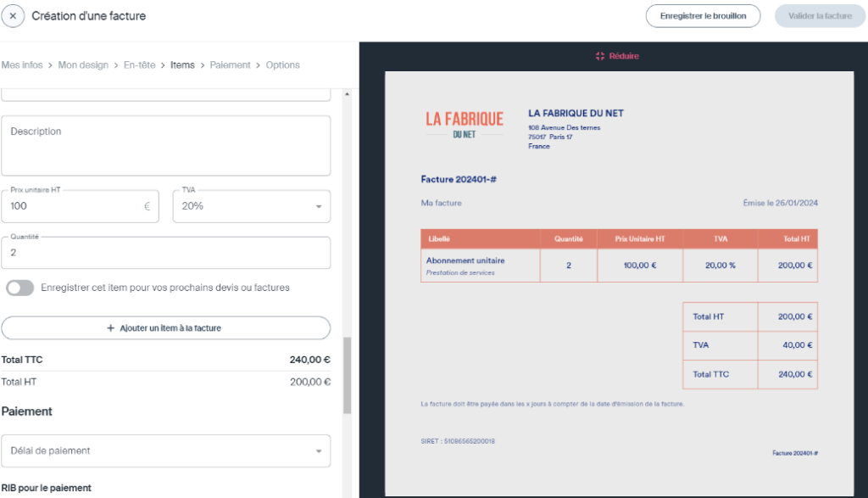Close the invoice creation with X icon
The height and width of the screenshot is (498, 868).
coord(13,16)
